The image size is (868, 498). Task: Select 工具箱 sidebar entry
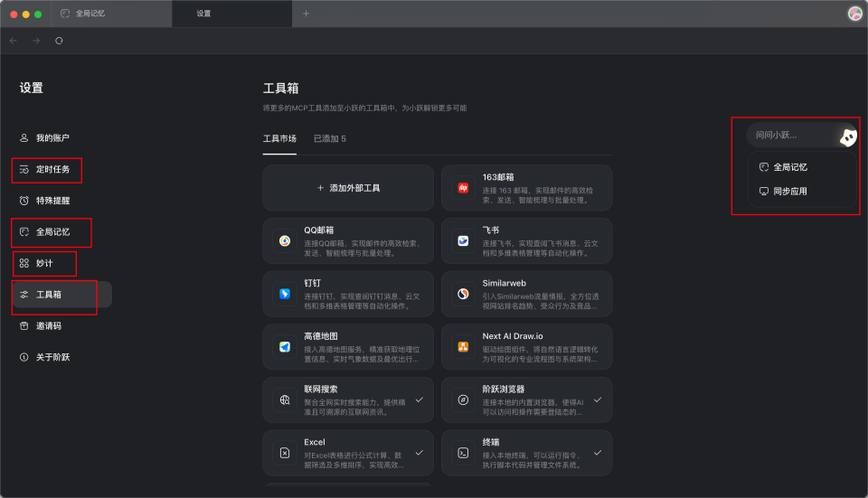point(62,295)
